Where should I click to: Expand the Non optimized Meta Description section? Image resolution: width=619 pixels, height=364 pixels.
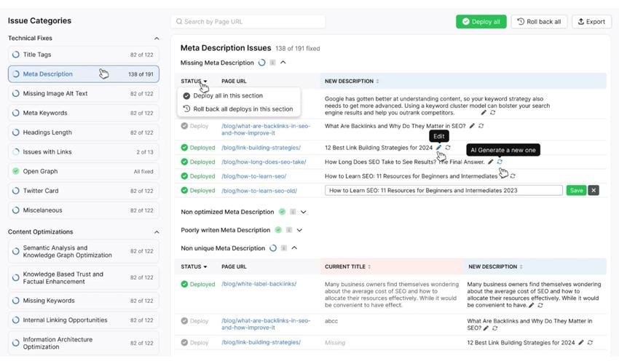pyautogui.click(x=304, y=212)
